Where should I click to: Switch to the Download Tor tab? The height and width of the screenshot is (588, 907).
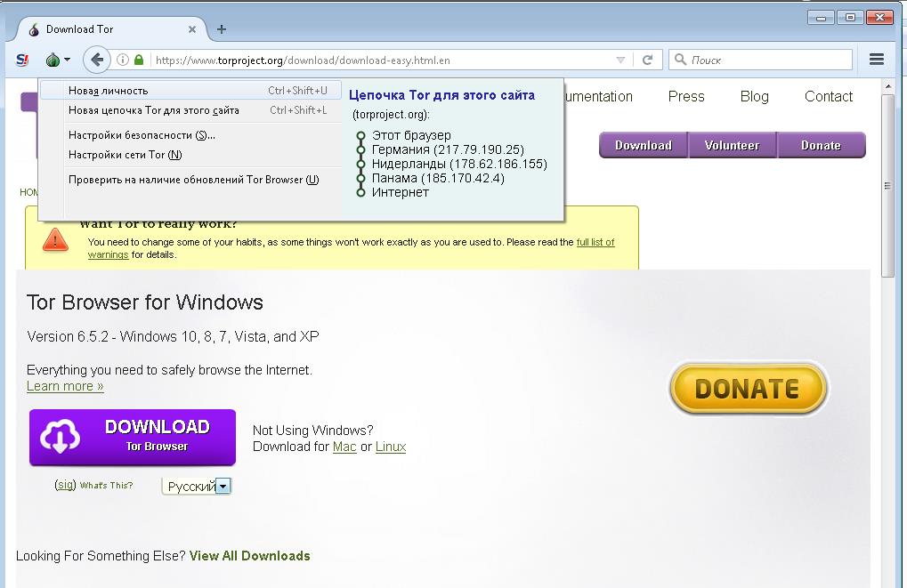113,28
